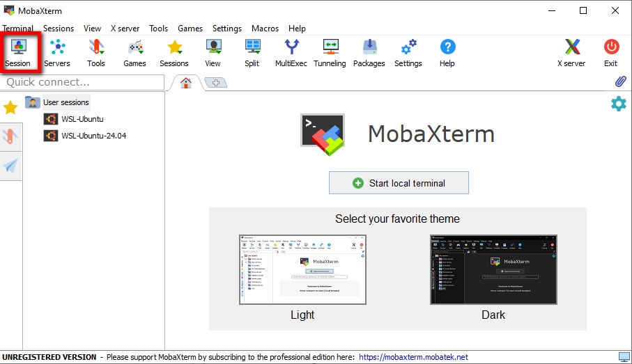This screenshot has height=364, width=632.
Task: Select the WSL-Ubuntu-24.04 session
Action: (x=93, y=136)
